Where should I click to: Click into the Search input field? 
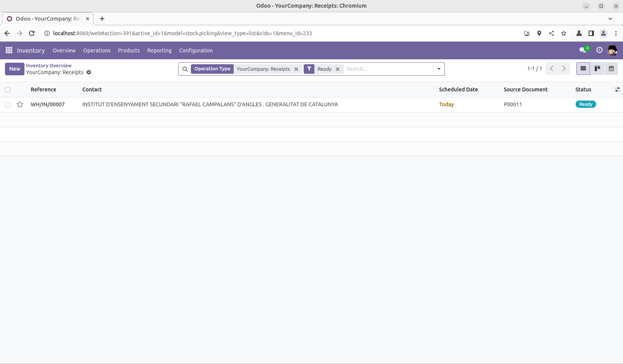tap(388, 69)
